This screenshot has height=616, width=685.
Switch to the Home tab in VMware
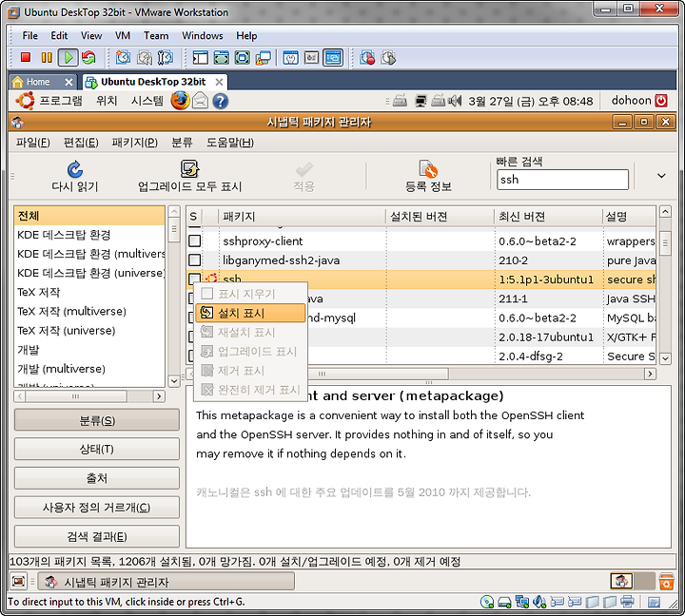tap(43, 82)
